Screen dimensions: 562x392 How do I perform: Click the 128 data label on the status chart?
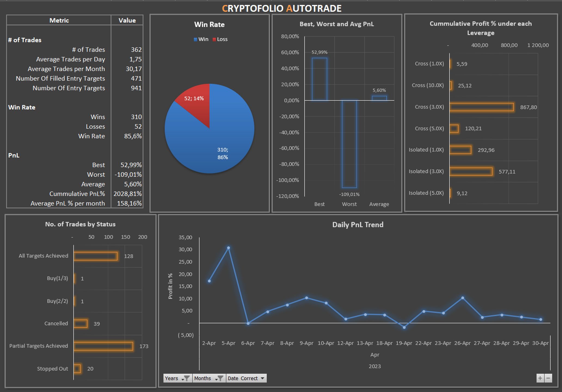point(129,256)
